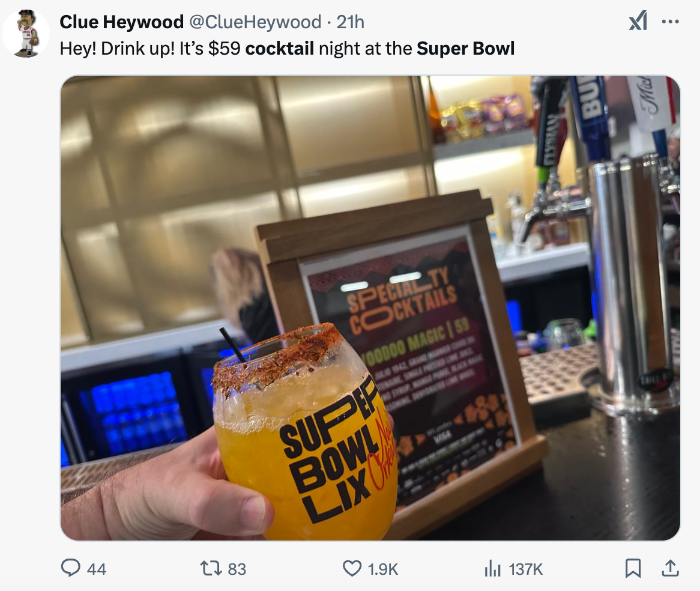Image resolution: width=700 pixels, height=591 pixels.
Task: Click the bold Super Bowl keyword
Action: 466,48
